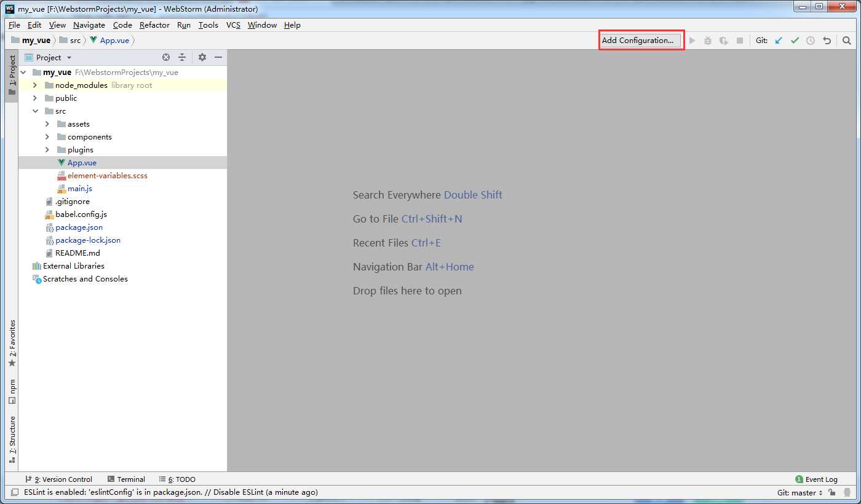Collapse all with Project panel collapse icon
The height and width of the screenshot is (504, 861).
[182, 57]
